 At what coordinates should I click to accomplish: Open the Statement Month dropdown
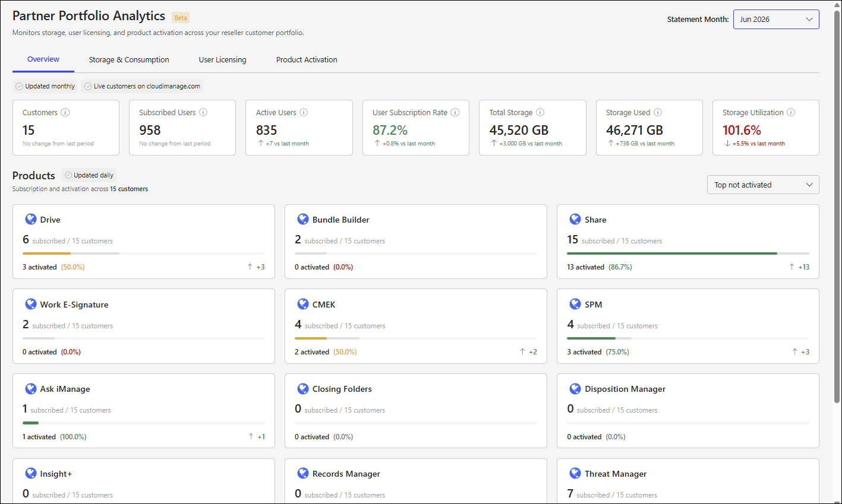point(776,19)
